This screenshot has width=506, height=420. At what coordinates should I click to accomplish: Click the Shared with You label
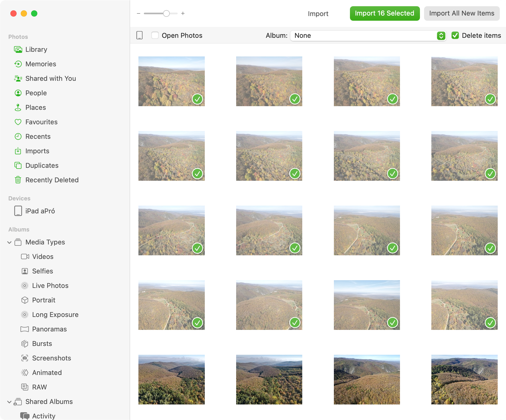[51, 78]
